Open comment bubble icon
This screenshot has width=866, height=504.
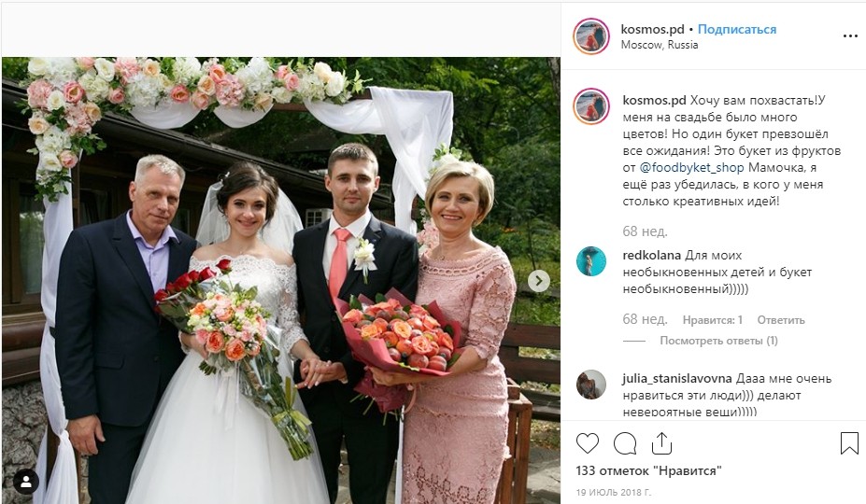point(625,443)
